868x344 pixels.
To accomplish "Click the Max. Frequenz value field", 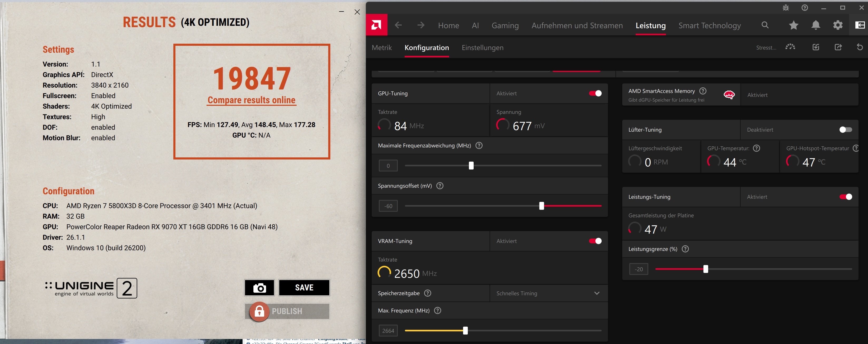I will (x=388, y=331).
